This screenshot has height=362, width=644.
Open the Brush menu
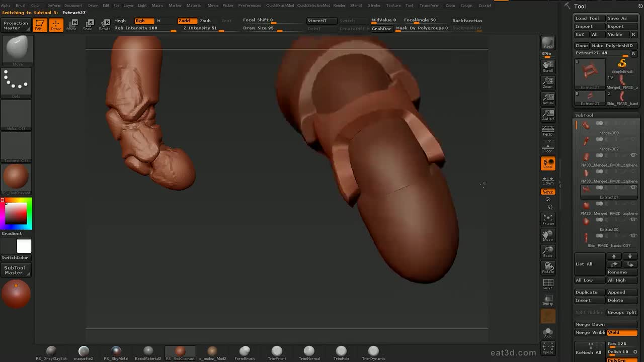click(21, 6)
